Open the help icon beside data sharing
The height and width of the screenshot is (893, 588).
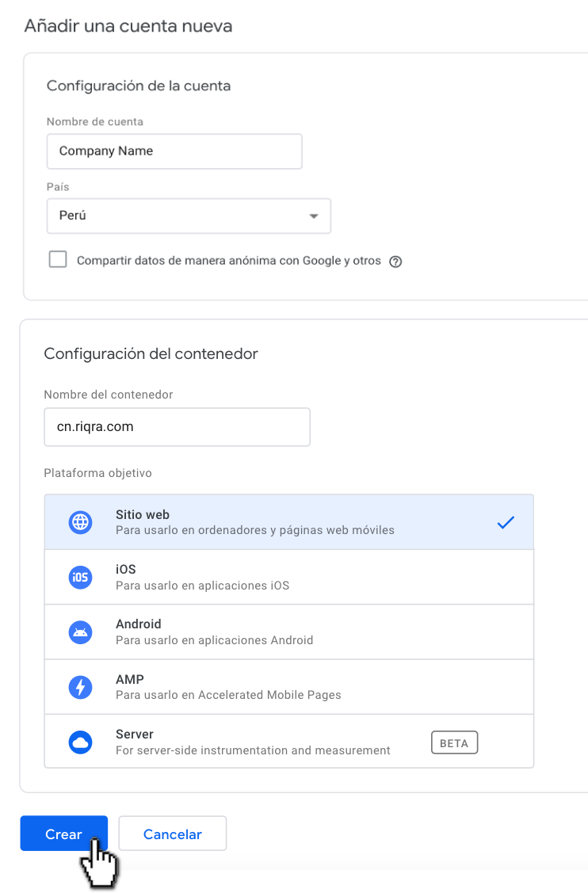pyautogui.click(x=395, y=261)
